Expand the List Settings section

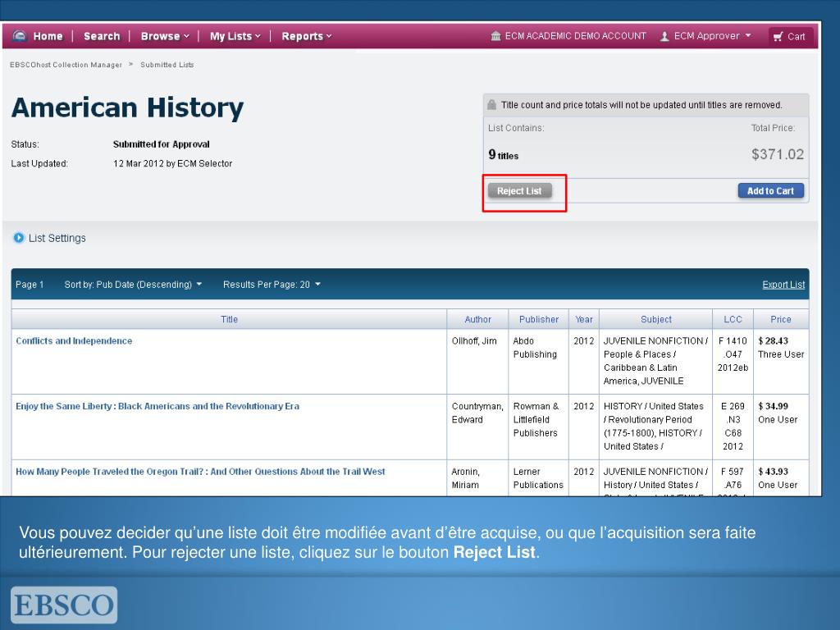(49, 238)
